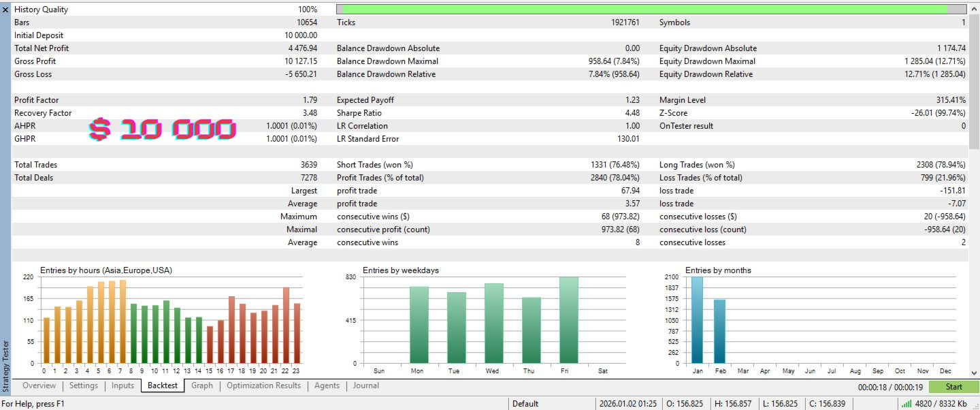
Task: Click the 2026.01.02 01:25 status bar date
Action: [x=628, y=404]
